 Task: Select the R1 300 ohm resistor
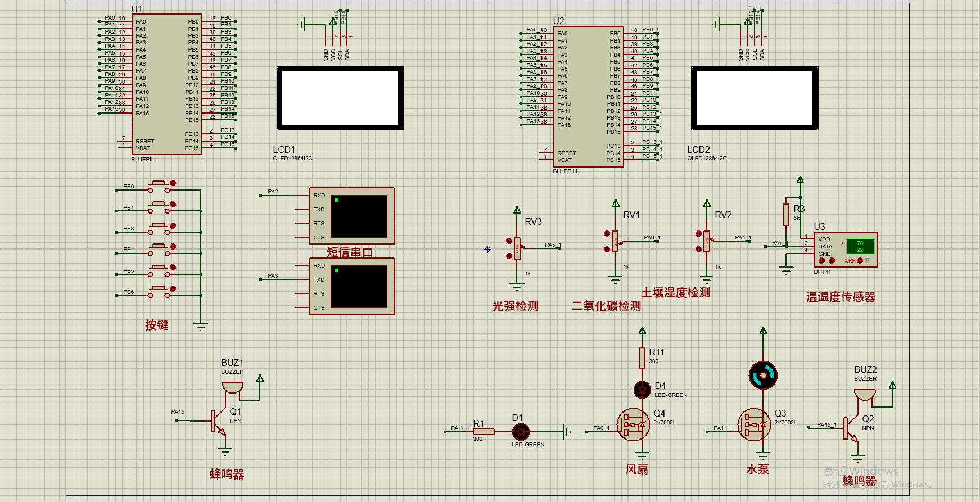[484, 432]
